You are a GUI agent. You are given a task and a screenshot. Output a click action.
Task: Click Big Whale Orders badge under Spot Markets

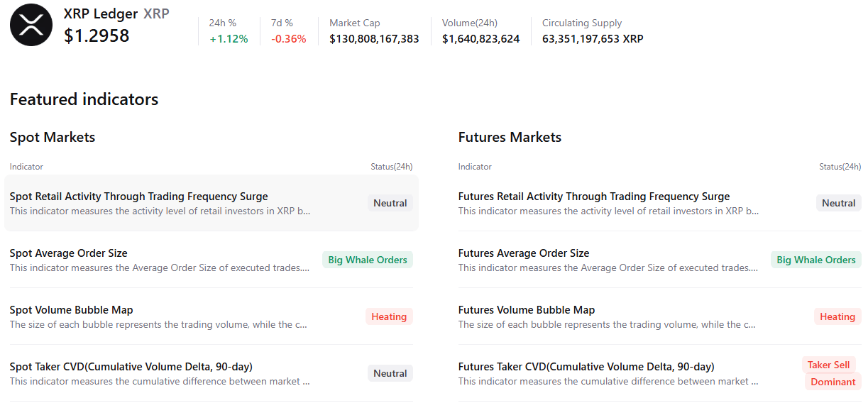368,260
